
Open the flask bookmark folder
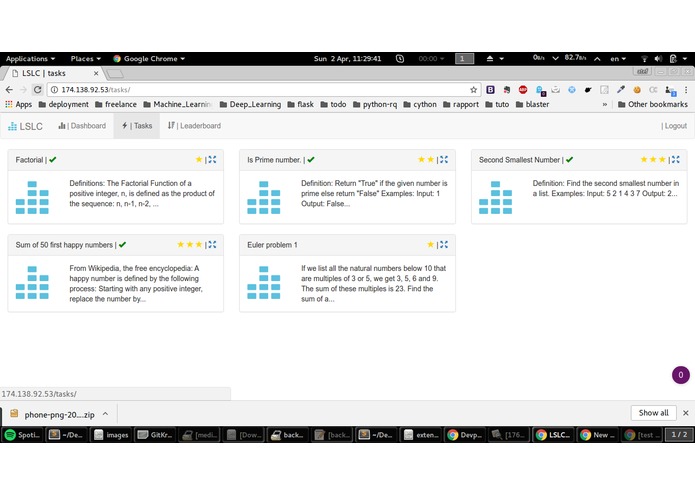pos(301,104)
